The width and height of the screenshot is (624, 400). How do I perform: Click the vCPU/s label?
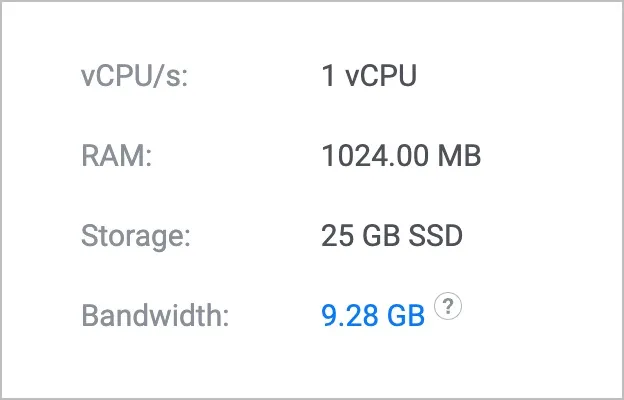pos(134,77)
